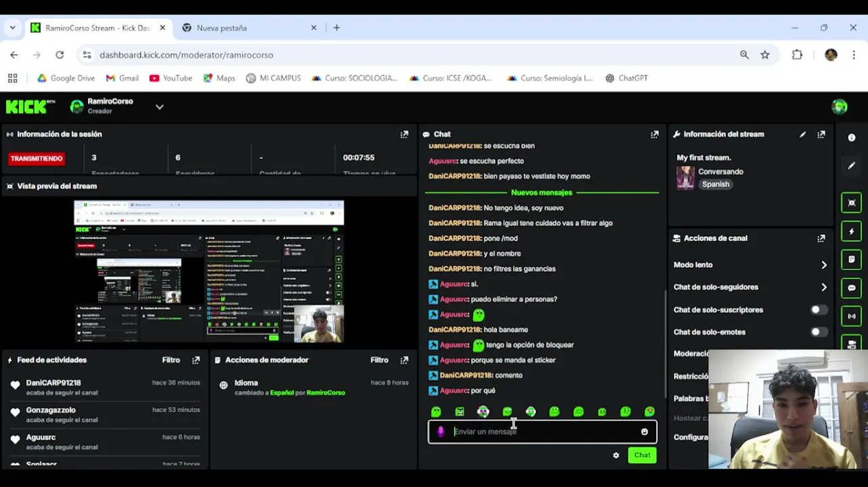Expand the RamiroCorso Creador dropdown chevron
The height and width of the screenshot is (487, 868).
pos(160,107)
